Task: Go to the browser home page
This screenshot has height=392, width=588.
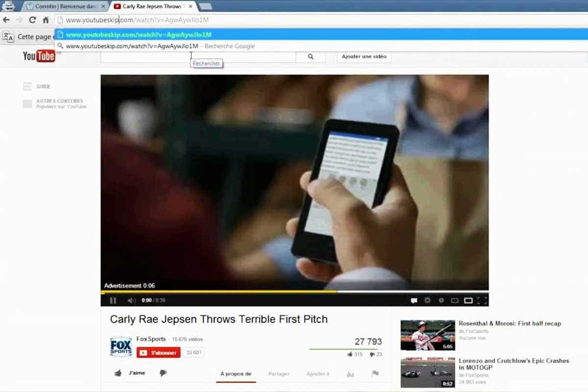Action: [46, 20]
